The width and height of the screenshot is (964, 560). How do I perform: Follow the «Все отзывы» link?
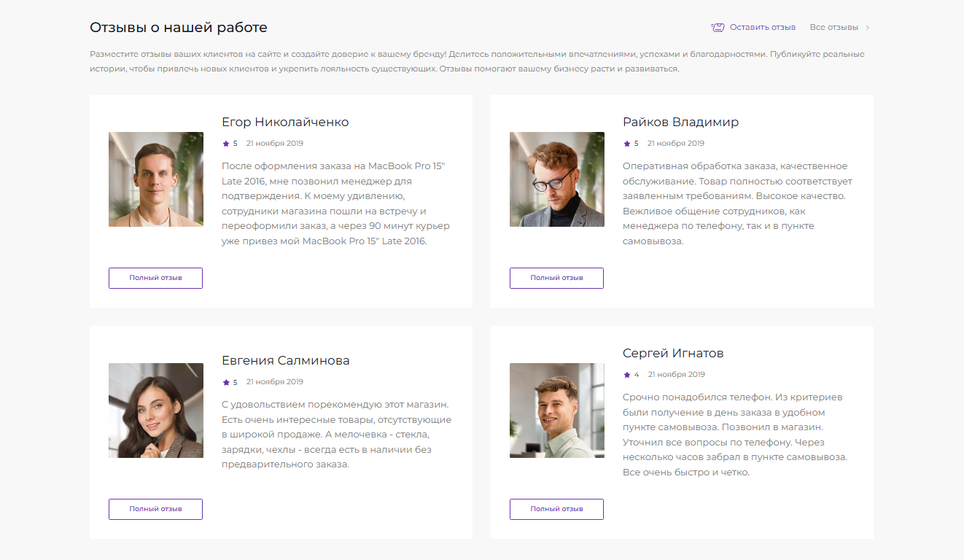(833, 26)
